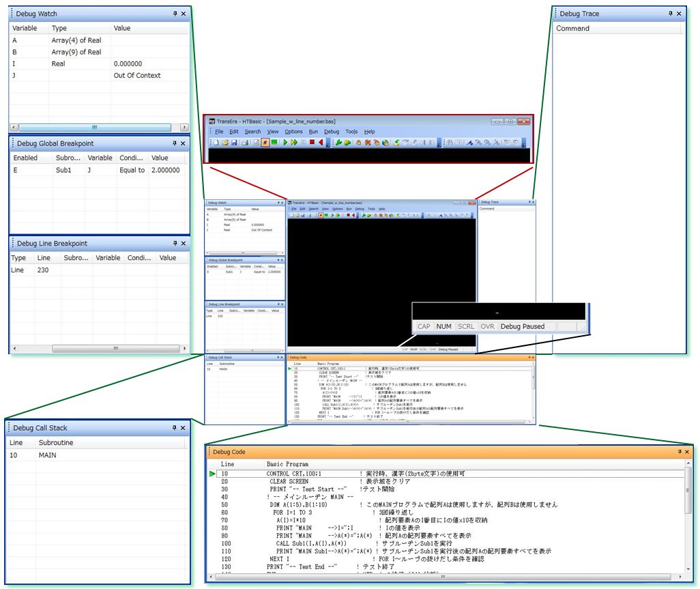The image size is (700, 589).
Task: Close the Debug Watch panel
Action: click(x=183, y=14)
